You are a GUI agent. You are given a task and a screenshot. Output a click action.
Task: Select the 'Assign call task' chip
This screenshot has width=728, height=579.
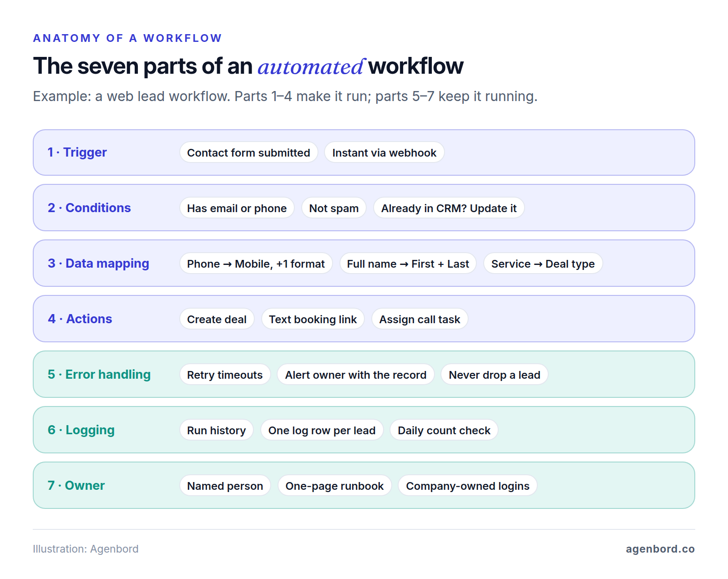pos(420,319)
